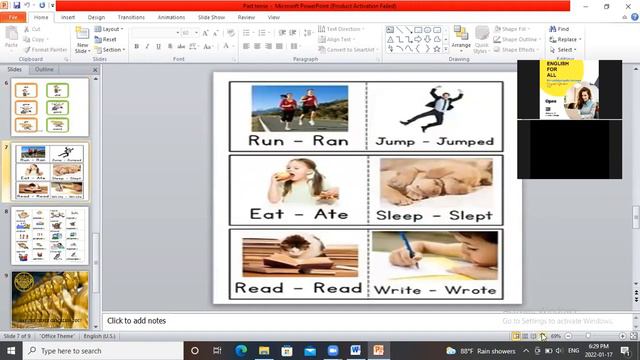The height and width of the screenshot is (360, 640).
Task: Open the Insert ribbon tab
Action: click(68, 17)
